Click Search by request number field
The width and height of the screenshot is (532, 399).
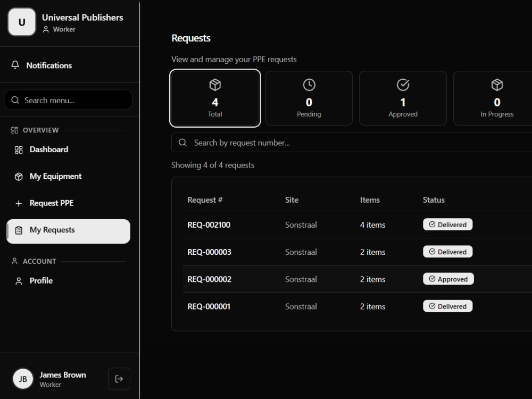pyautogui.click(x=352, y=143)
